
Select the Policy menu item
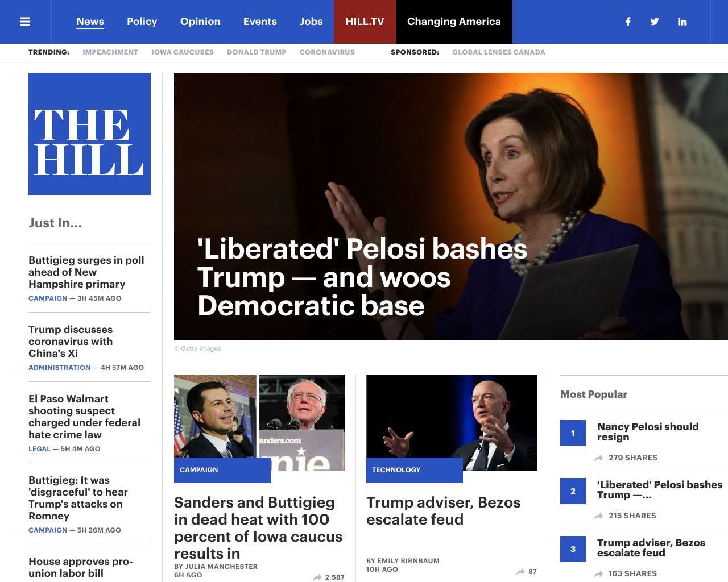142,22
